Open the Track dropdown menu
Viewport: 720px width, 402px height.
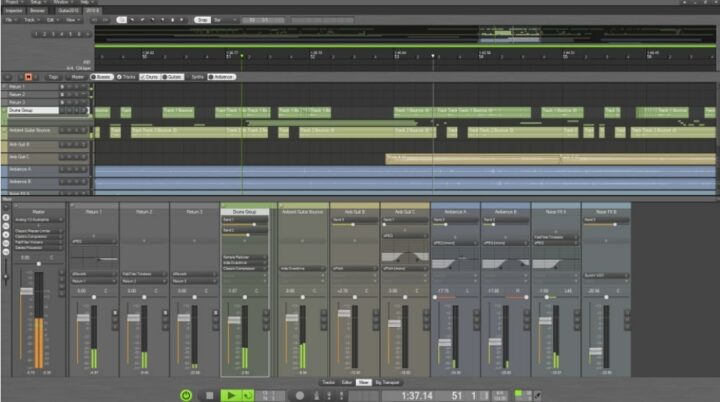pos(30,19)
